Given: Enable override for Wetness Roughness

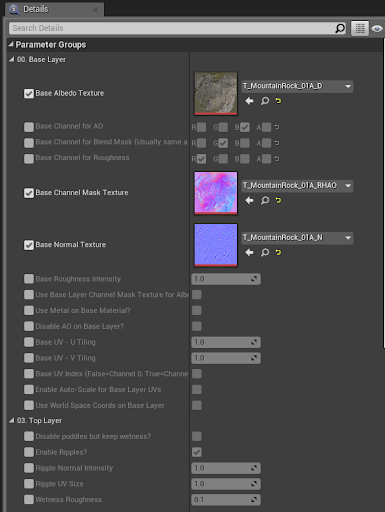Looking at the screenshot, I should (29, 500).
